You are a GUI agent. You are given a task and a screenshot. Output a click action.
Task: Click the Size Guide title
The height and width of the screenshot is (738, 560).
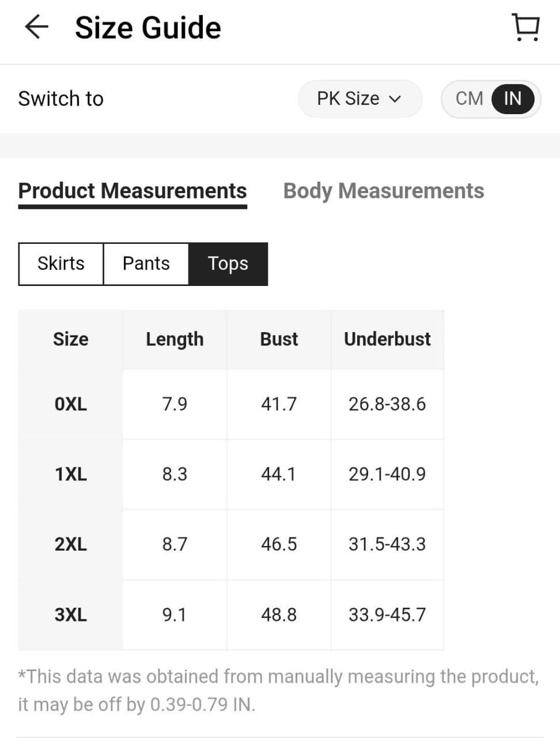click(x=148, y=28)
